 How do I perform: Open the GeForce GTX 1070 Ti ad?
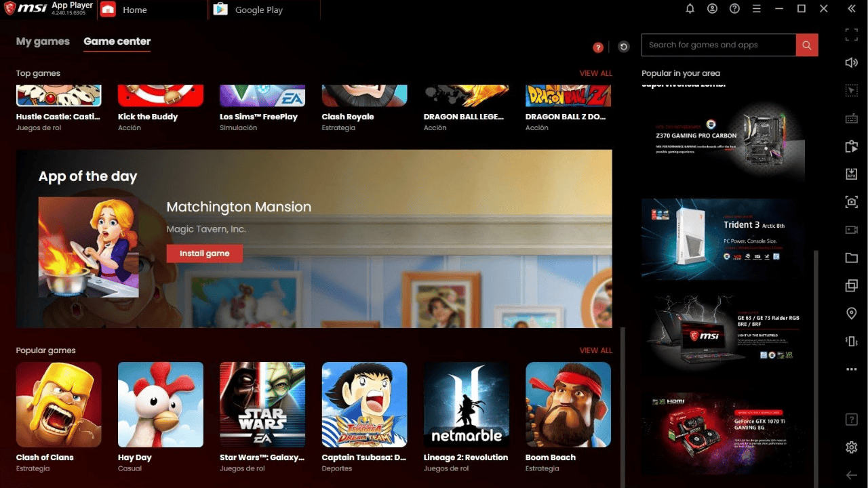click(x=724, y=433)
